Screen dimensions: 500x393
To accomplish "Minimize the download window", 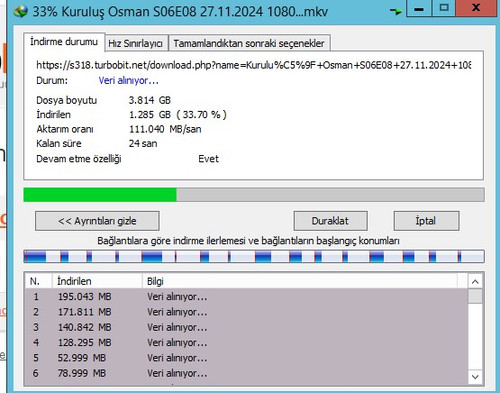I will coord(419,9).
